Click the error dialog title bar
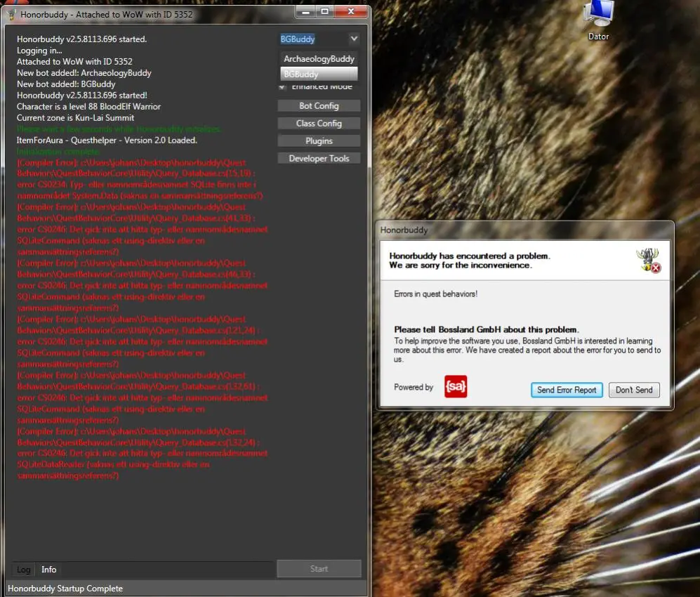Image resolution: width=700 pixels, height=597 pixels. coord(524,230)
